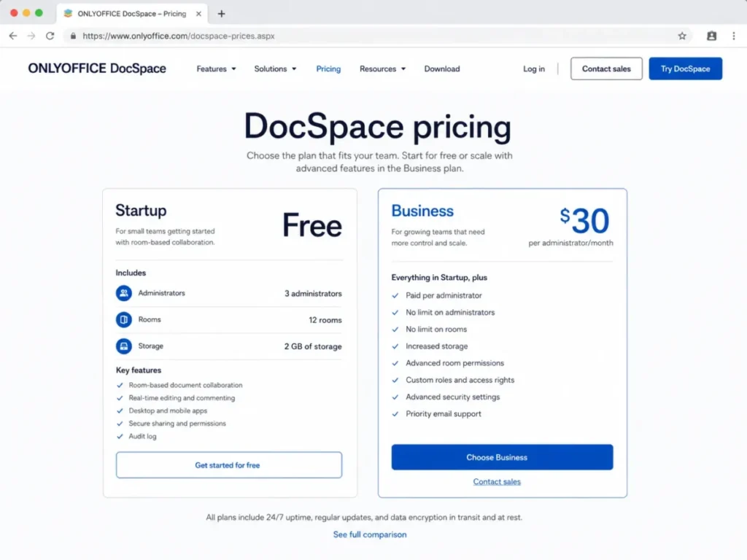The image size is (747, 560).
Task: Select the ONLYOFFICE DocSpace – Pricing browser tab
Action: (x=132, y=14)
